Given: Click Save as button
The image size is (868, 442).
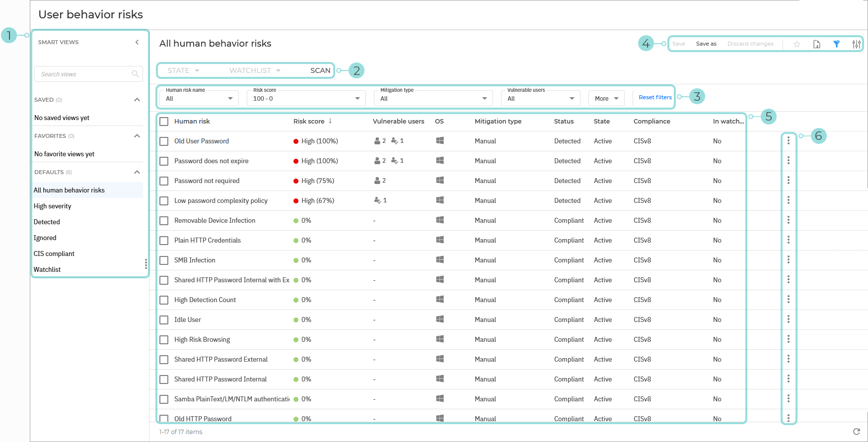Looking at the screenshot, I should tap(706, 44).
